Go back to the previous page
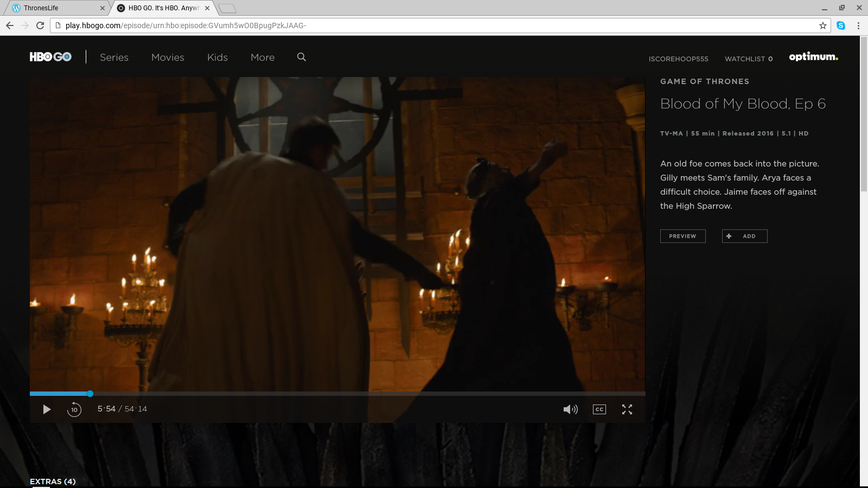868x488 pixels. coord(10,25)
